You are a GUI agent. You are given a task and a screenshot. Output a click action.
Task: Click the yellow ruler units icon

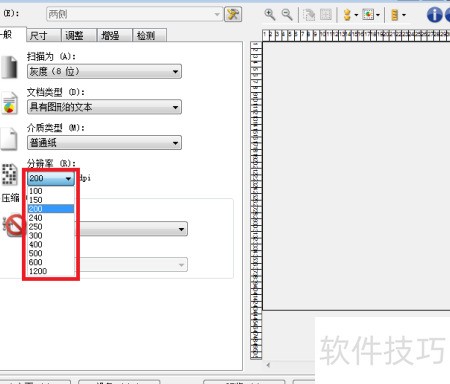pos(394,15)
